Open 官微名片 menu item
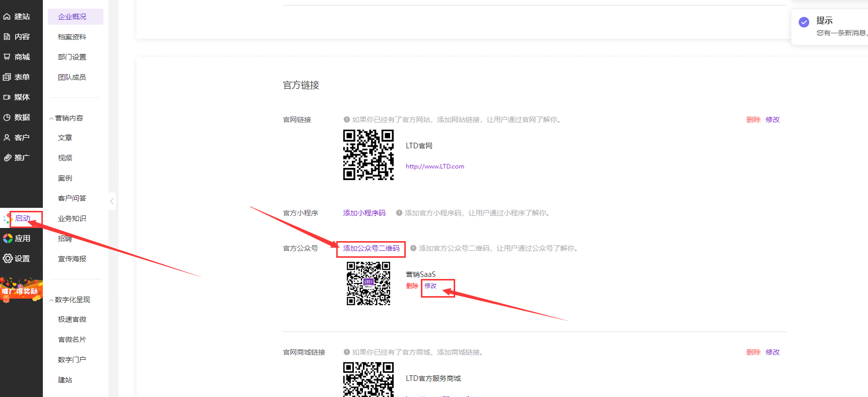 72,339
